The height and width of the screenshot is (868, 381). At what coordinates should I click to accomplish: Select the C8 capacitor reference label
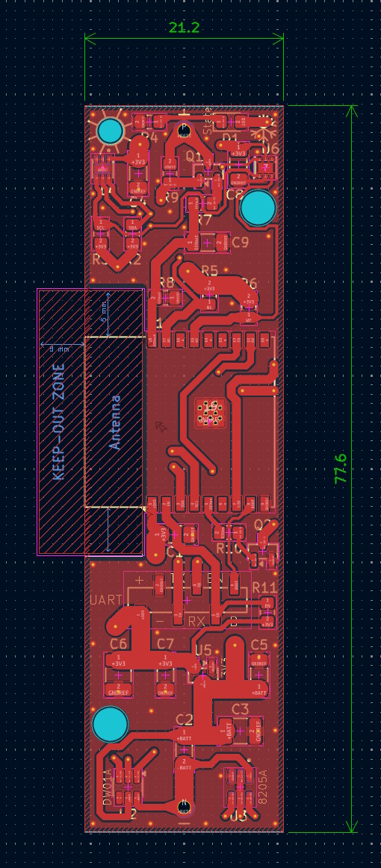click(235, 195)
